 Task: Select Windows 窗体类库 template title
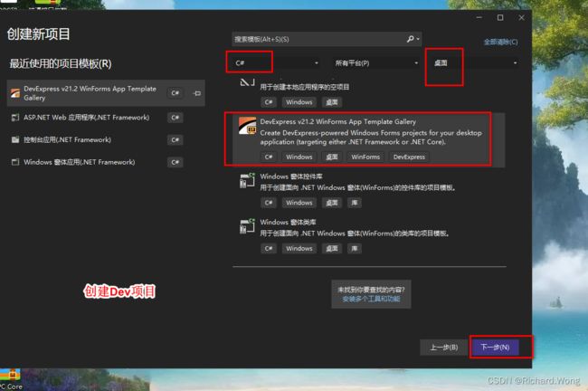click(x=288, y=222)
